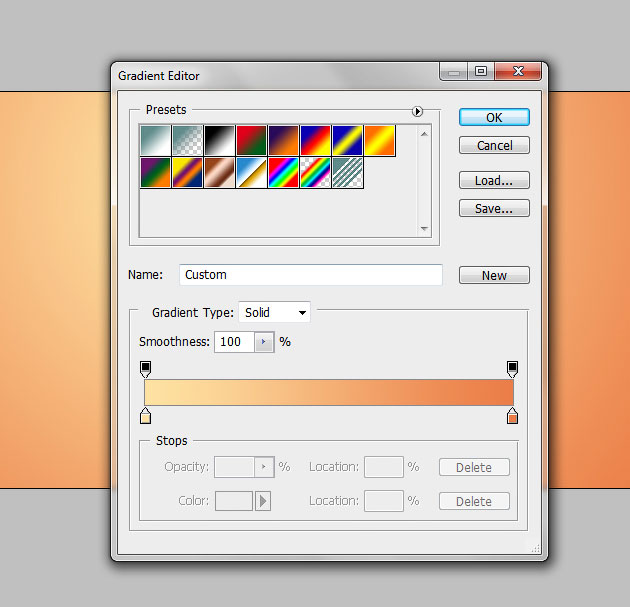Click the stop Color swatch box
This screenshot has height=607, width=630.
234,501
